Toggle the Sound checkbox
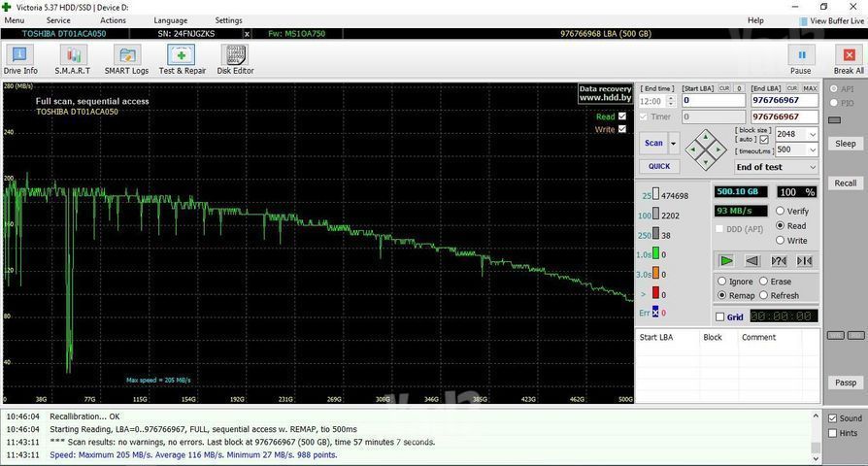 click(x=833, y=418)
